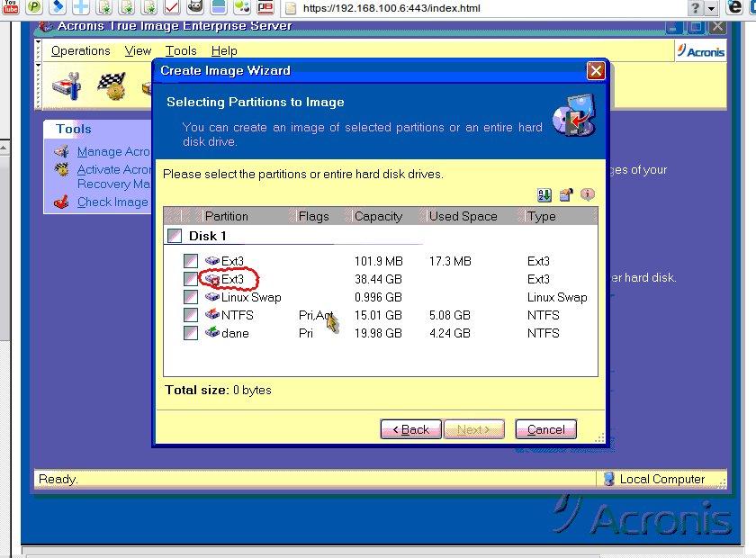
Task: Click the Acronis logo in menu bar
Action: pos(700,51)
